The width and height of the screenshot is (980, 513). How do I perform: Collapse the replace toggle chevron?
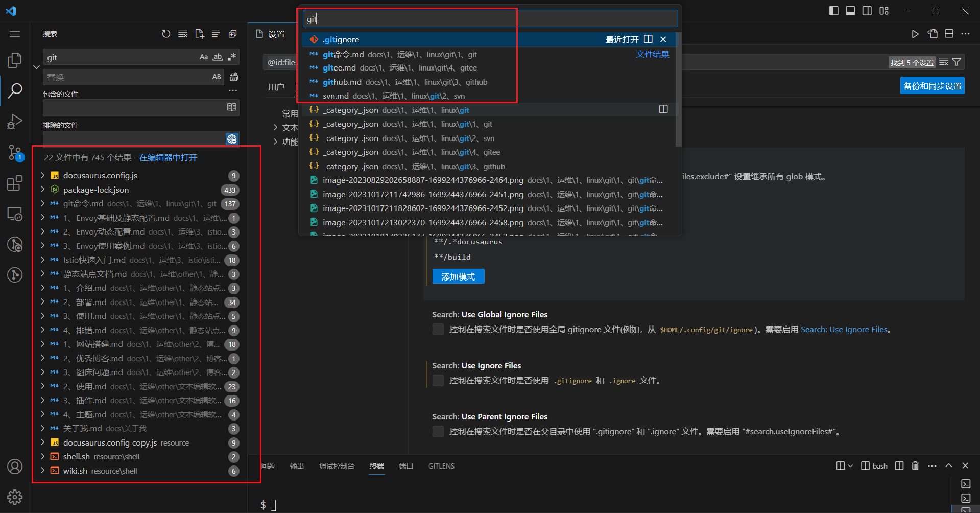[36, 67]
